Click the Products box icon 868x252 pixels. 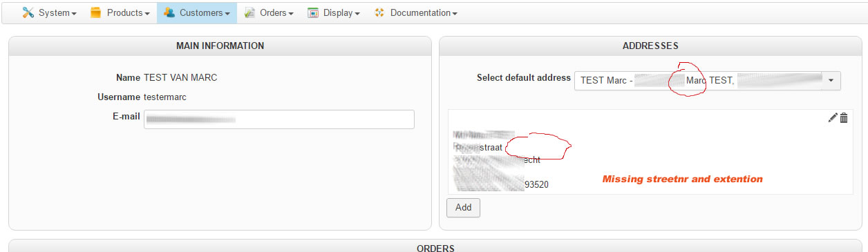pyautogui.click(x=96, y=13)
